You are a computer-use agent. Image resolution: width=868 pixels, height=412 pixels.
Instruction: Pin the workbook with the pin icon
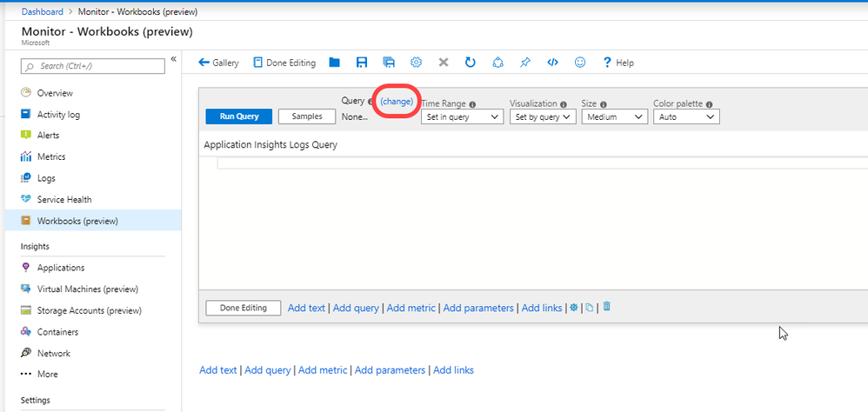click(524, 63)
